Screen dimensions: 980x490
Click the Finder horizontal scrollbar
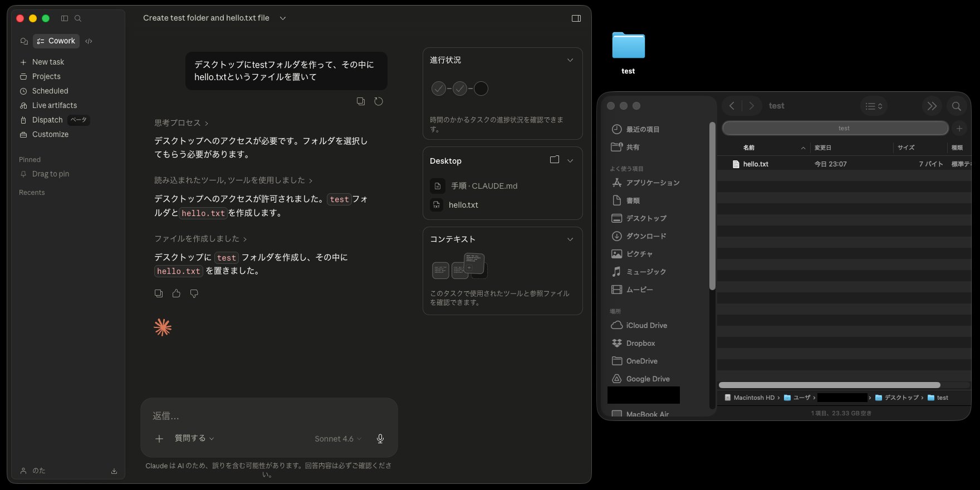coord(830,385)
